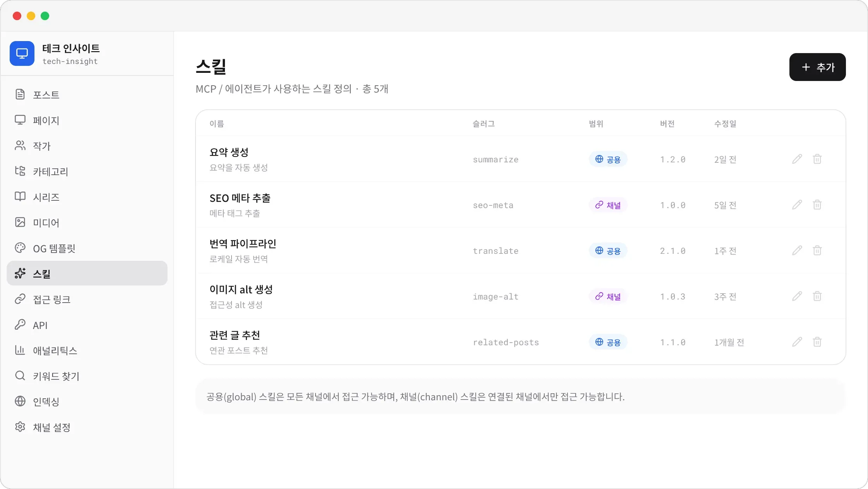The width and height of the screenshot is (868, 489).
Task: Click the 번역 파이프라인 skill name
Action: pos(243,244)
